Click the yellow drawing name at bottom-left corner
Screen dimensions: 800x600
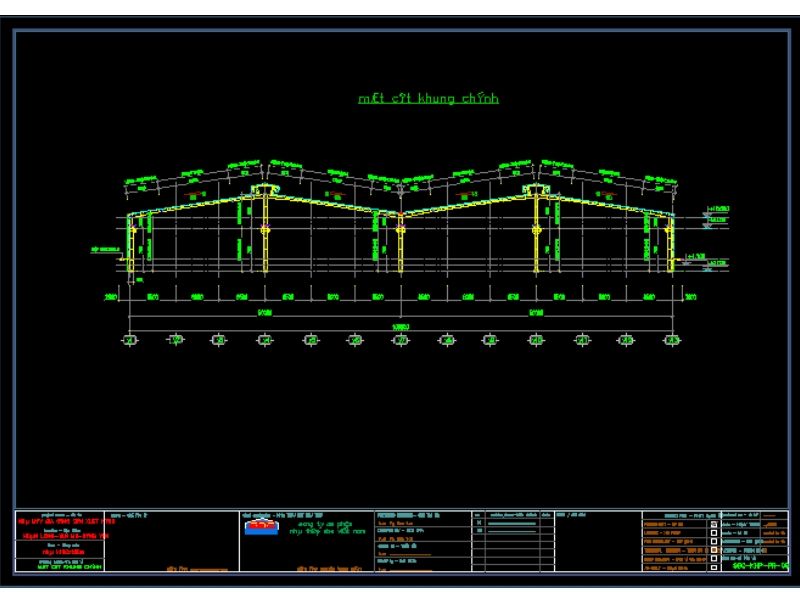pos(62,567)
